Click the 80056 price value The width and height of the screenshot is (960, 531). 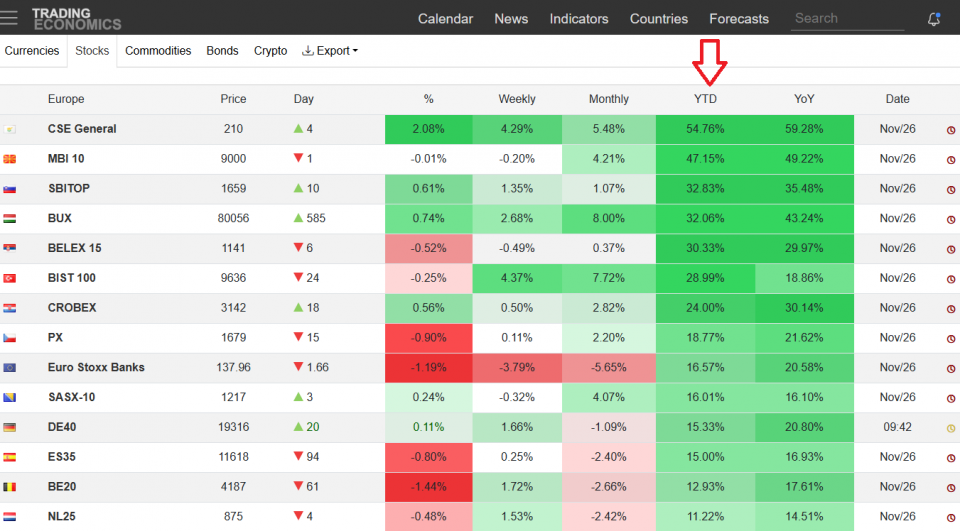[233, 218]
